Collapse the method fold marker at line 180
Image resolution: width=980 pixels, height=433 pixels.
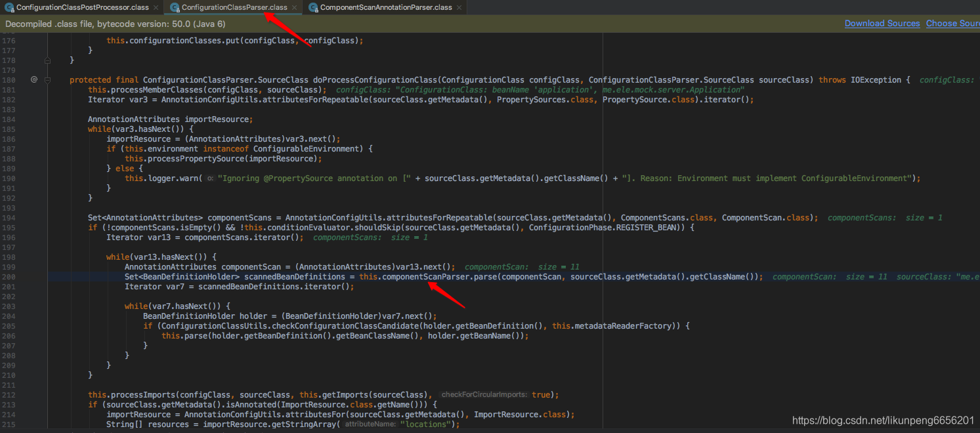pos(48,79)
